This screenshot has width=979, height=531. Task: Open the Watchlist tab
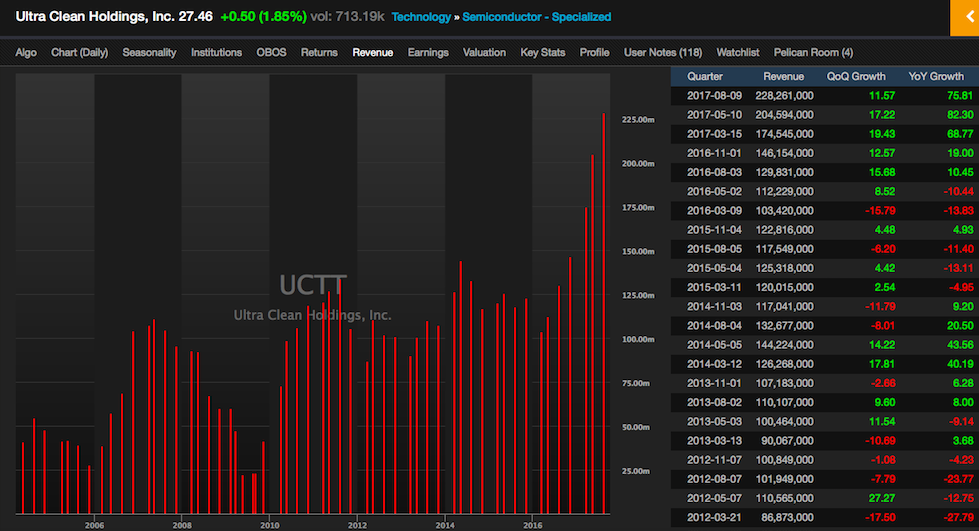(737, 52)
